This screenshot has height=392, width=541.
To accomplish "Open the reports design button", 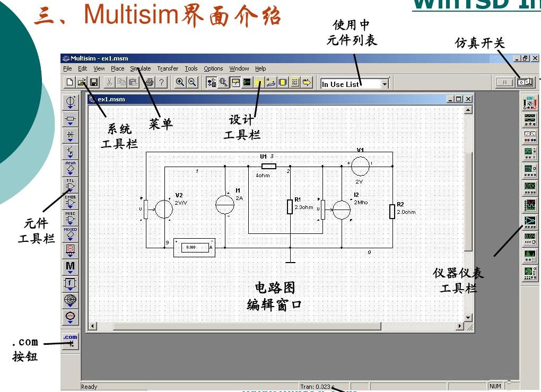I will pos(295,82).
